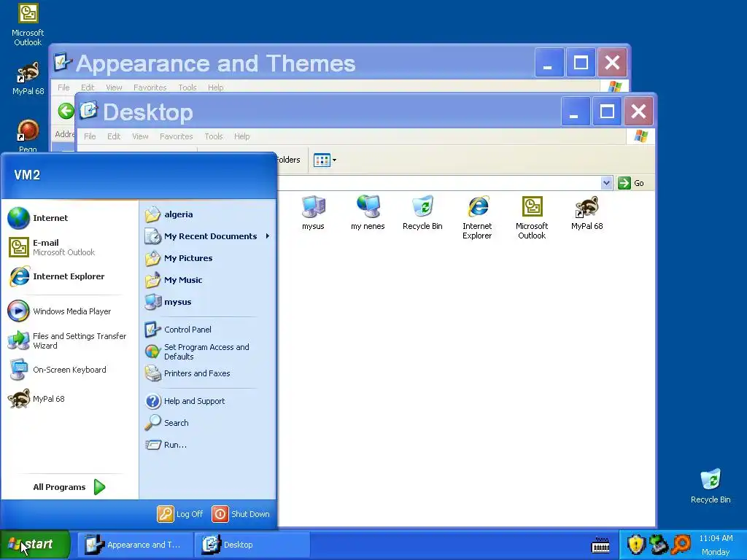Viewport: 747px width, 560px height.
Task: Click the Shut Down button
Action: (x=241, y=514)
